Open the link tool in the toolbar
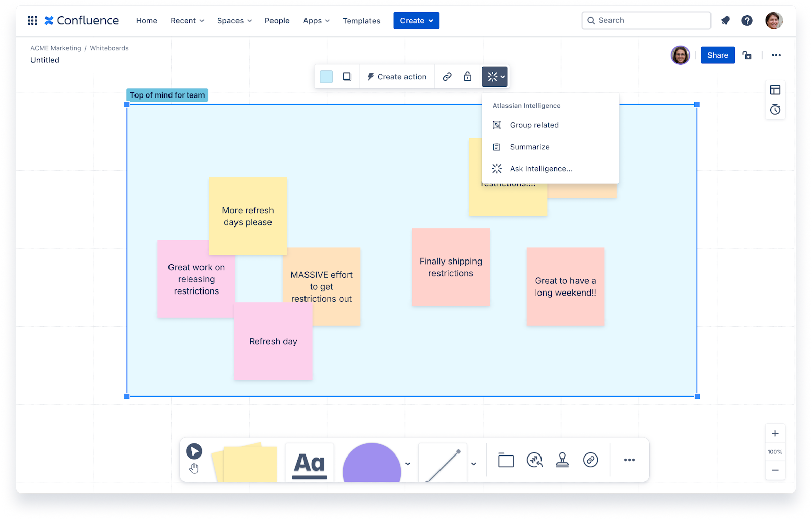 coord(591,460)
